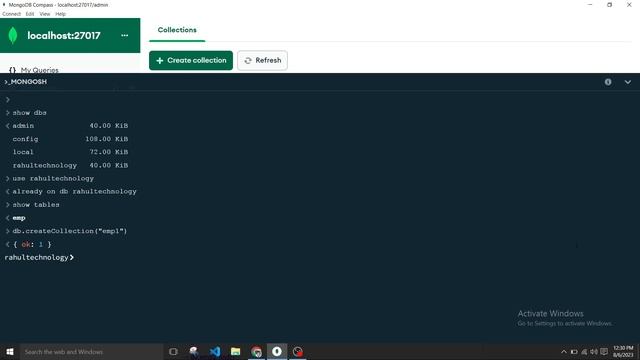Viewport: 640px width, 360px height.
Task: Click the Create collection button
Action: pyautogui.click(x=191, y=60)
